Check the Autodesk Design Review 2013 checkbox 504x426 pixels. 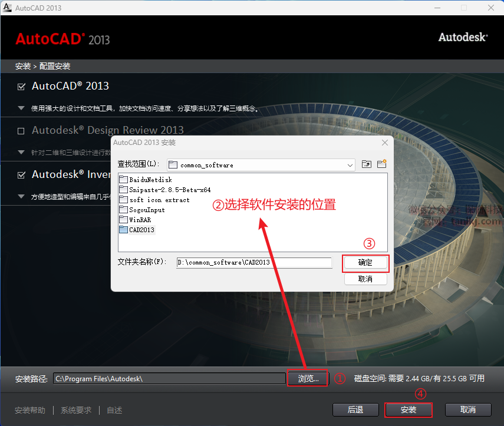point(21,131)
